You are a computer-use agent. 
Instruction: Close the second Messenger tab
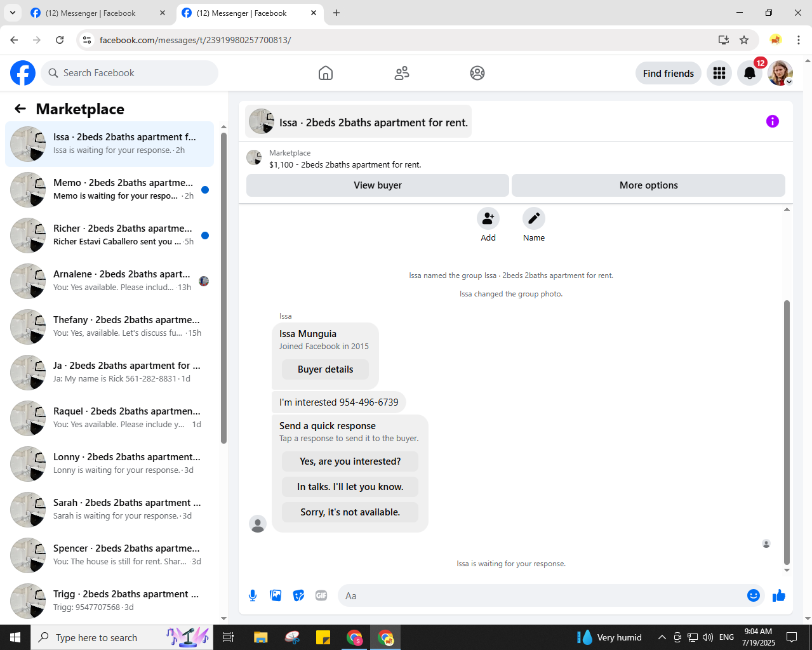coord(314,13)
